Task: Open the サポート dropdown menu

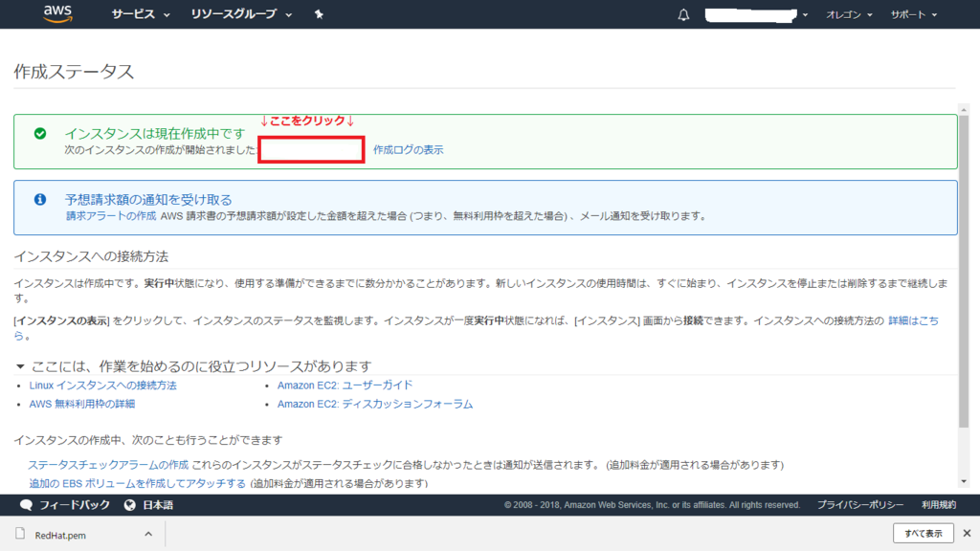Action: click(x=908, y=14)
